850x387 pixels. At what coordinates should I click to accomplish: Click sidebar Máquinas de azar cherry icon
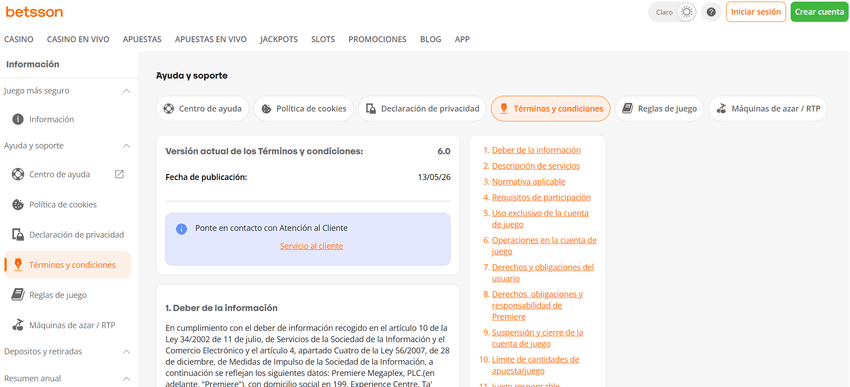tap(18, 325)
